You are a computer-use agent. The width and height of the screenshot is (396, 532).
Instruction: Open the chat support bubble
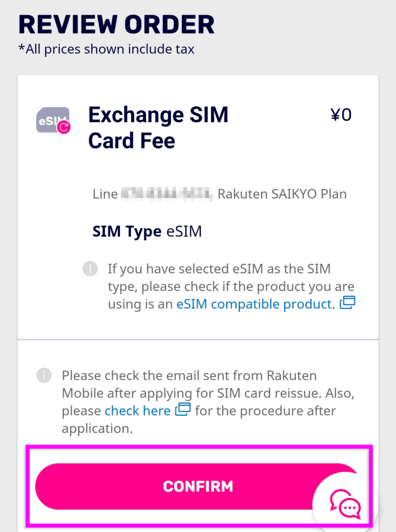345,503
